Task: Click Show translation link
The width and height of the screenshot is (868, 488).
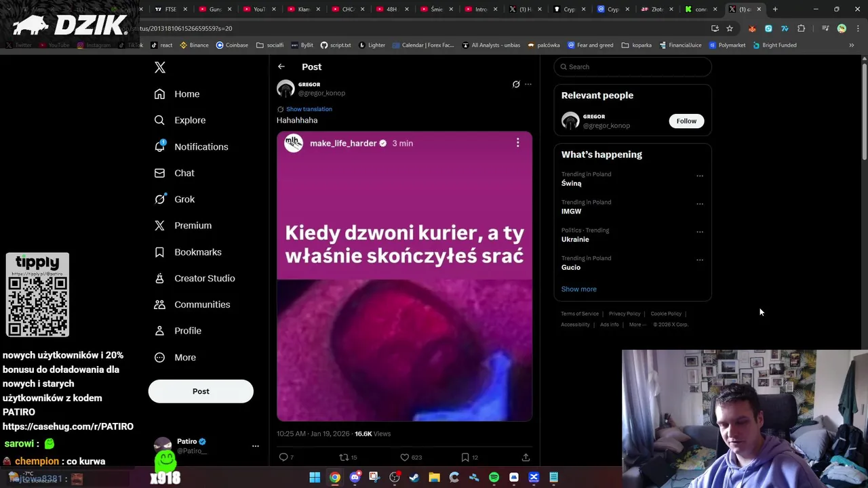Action: pyautogui.click(x=309, y=109)
